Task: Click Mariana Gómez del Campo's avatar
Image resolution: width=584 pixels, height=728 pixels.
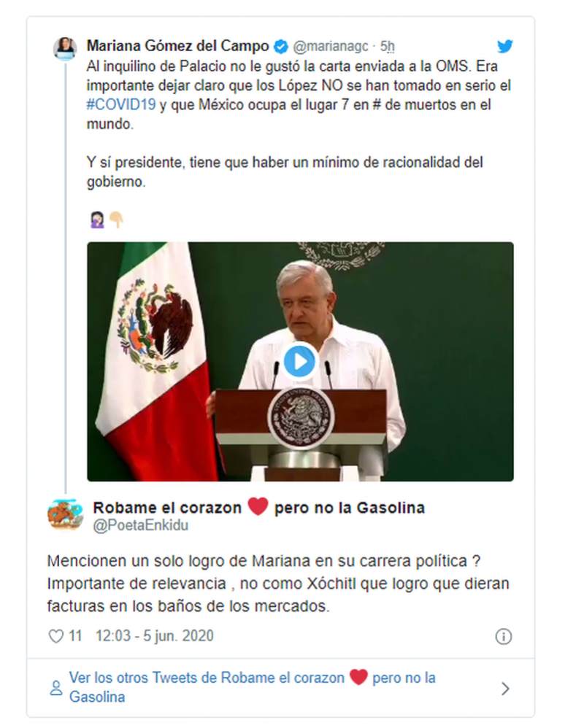Action: pyautogui.click(x=65, y=49)
